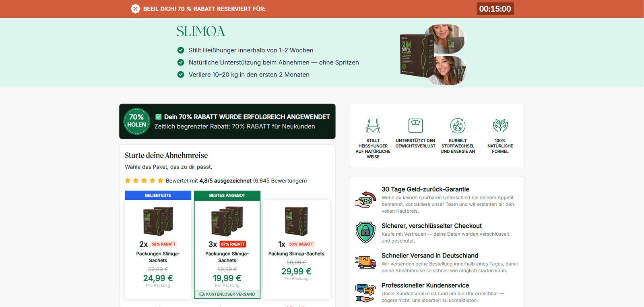Click the 00:15:00 countdown timer

coord(495,9)
